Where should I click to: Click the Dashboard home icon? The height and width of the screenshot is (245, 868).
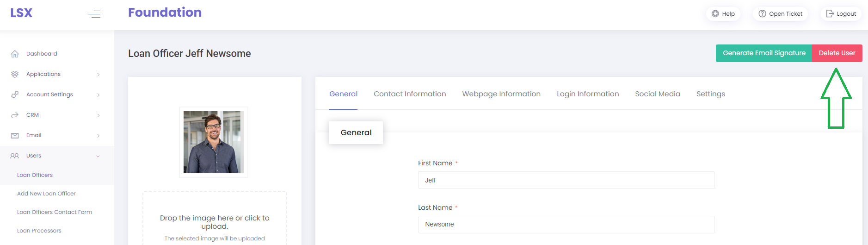pos(15,54)
